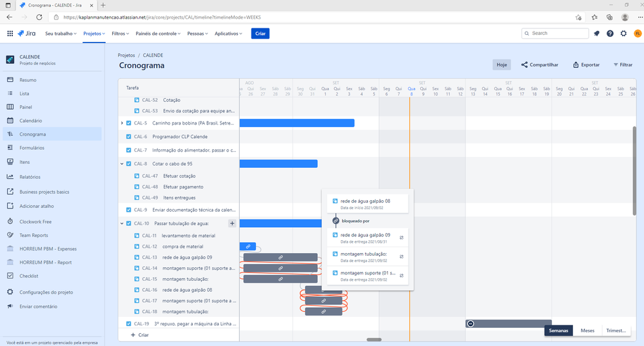The image size is (644, 346).
Task: Click the CAL-8 blue timeline bar
Action: coord(278,164)
